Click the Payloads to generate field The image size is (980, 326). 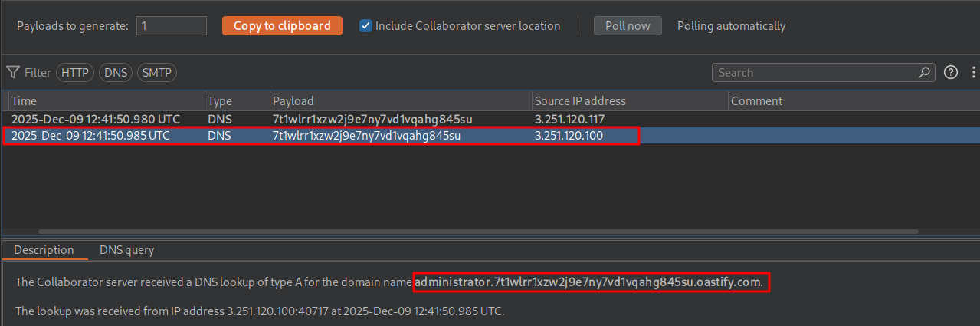[172, 26]
